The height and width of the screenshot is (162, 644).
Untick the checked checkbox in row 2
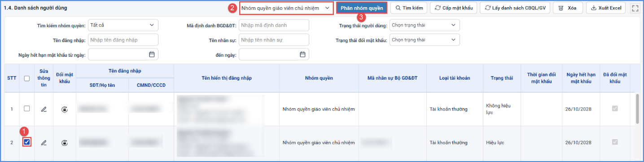[x=27, y=142]
